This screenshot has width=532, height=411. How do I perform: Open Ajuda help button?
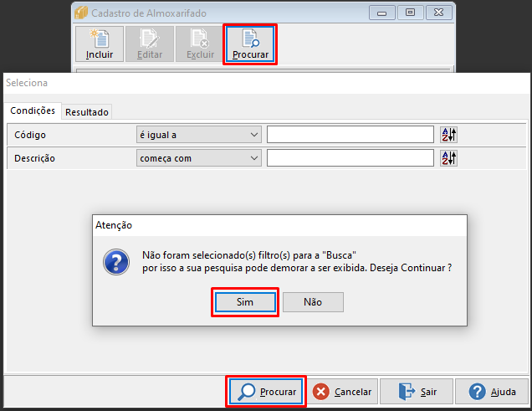[492, 392]
